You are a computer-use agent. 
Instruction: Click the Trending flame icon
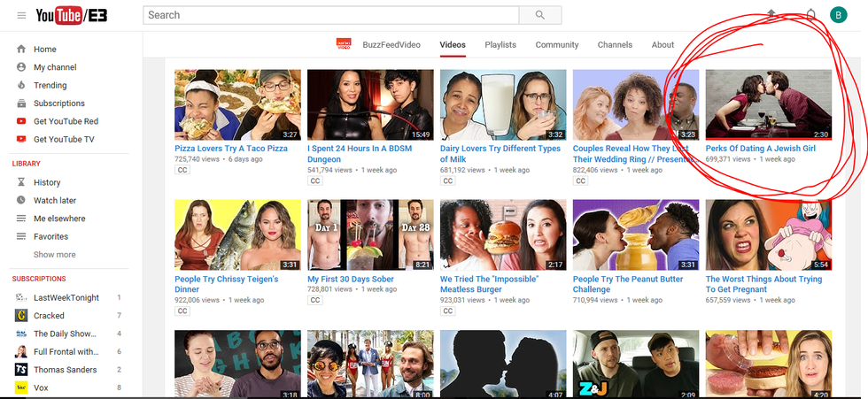21,85
